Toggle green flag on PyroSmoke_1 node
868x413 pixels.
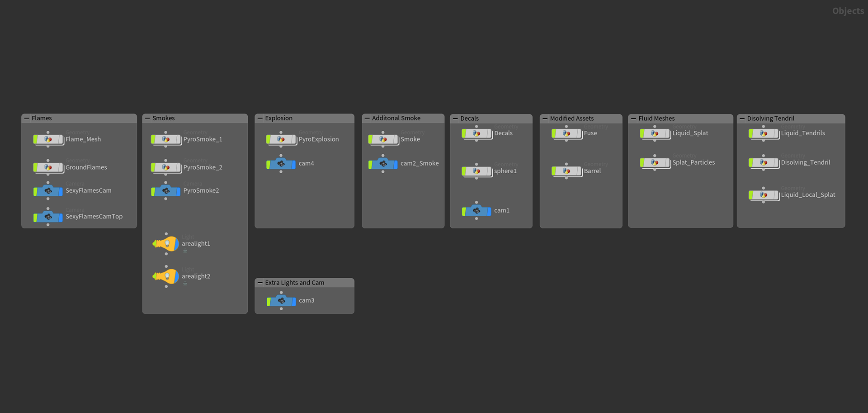(x=153, y=139)
